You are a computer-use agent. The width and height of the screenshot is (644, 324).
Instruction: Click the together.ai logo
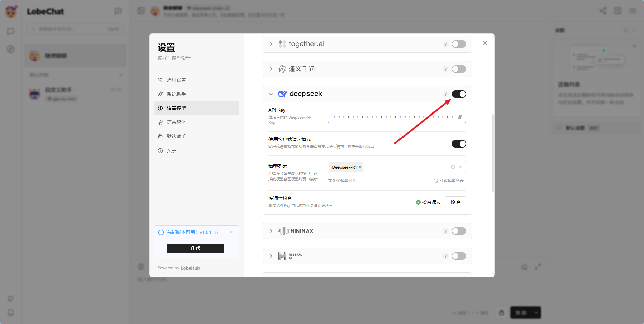tap(282, 44)
